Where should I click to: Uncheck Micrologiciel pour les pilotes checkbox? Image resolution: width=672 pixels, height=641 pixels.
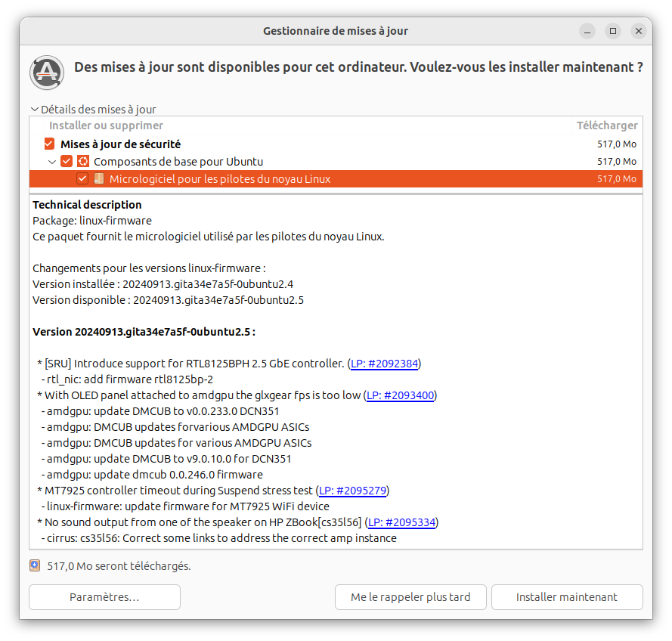pos(82,178)
